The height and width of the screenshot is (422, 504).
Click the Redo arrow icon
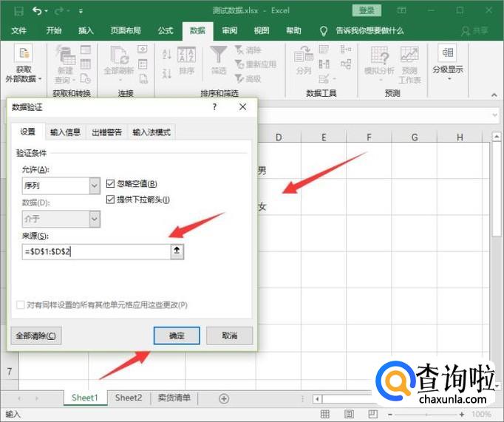tap(59, 11)
